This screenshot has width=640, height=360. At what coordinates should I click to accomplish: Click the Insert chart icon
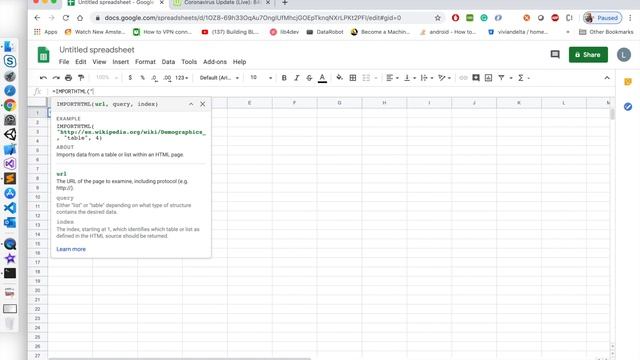[488, 78]
